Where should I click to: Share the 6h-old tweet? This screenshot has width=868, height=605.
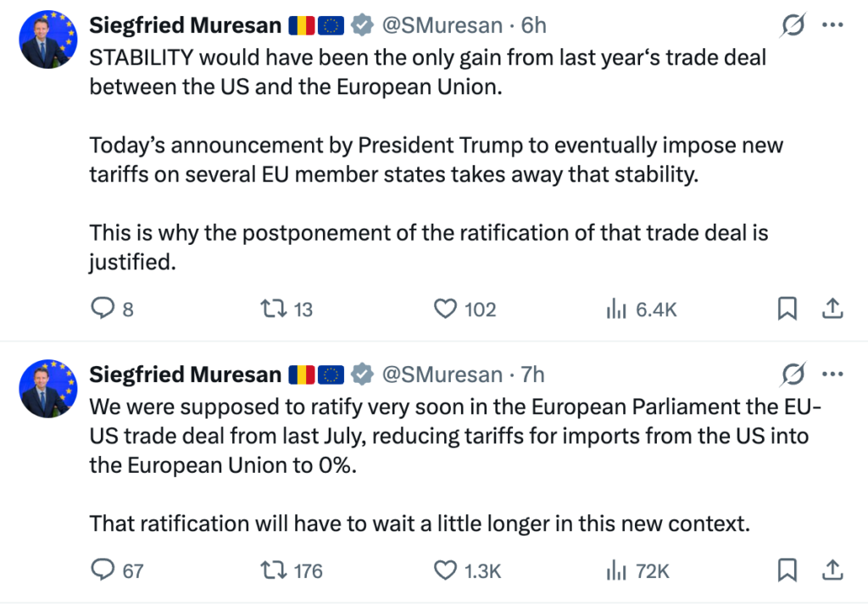coord(832,309)
